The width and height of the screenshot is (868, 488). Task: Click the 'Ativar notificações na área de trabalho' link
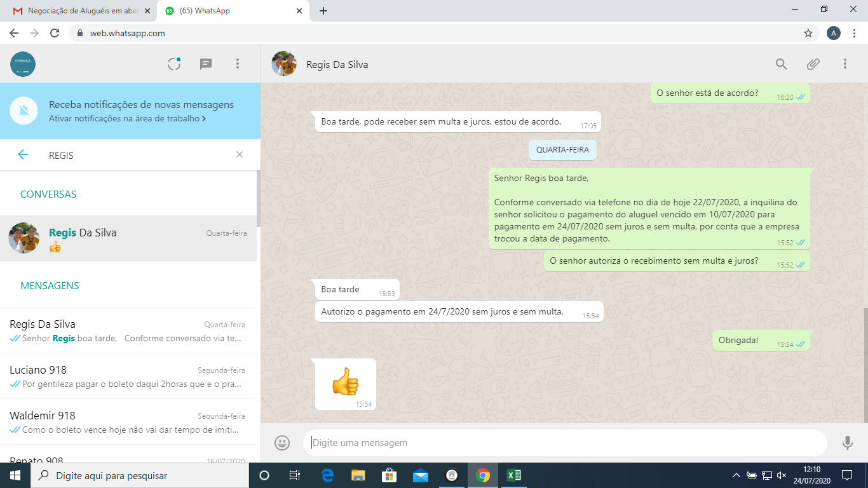tap(127, 118)
